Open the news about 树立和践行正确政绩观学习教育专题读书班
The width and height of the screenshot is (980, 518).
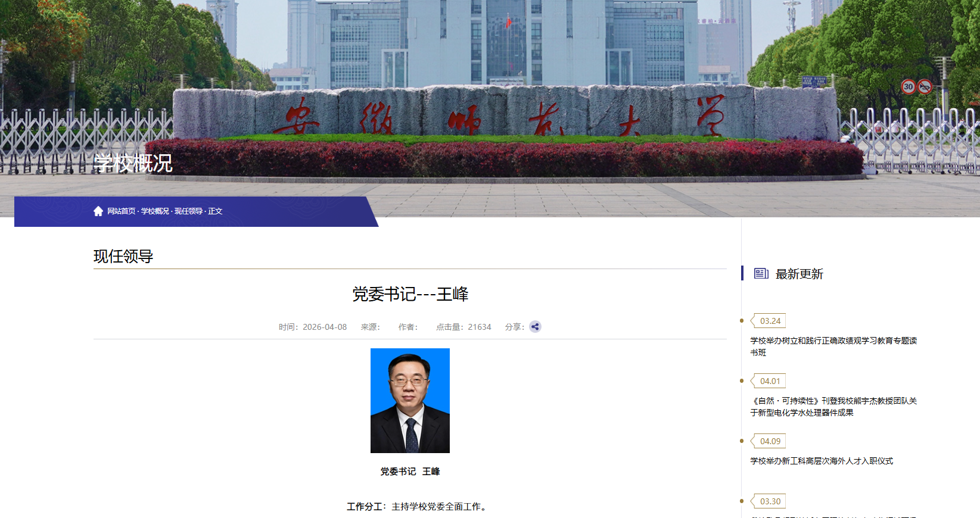833,347
